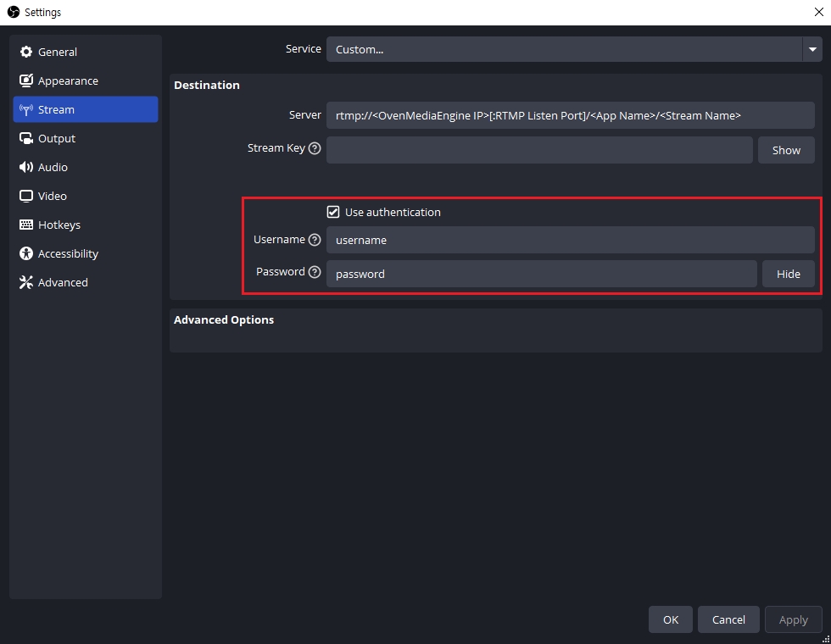Uncheck the Use authentication checkbox
The width and height of the screenshot is (831, 644).
click(333, 212)
